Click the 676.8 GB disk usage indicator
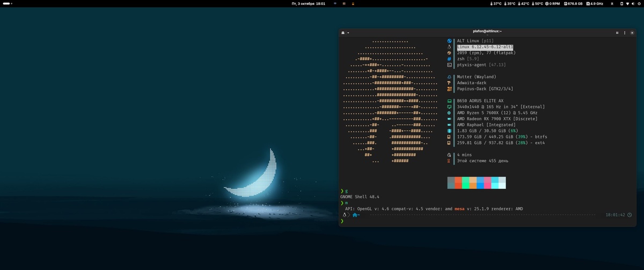This screenshot has width=644, height=270. point(573,4)
